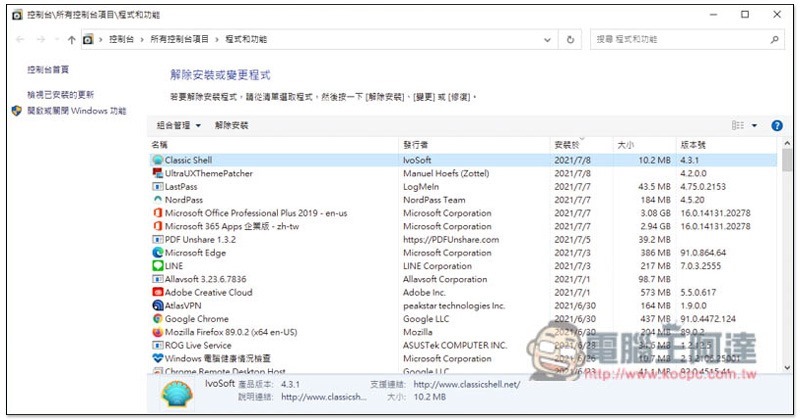
Task: Click the search magnifier icon
Action: 774,39
